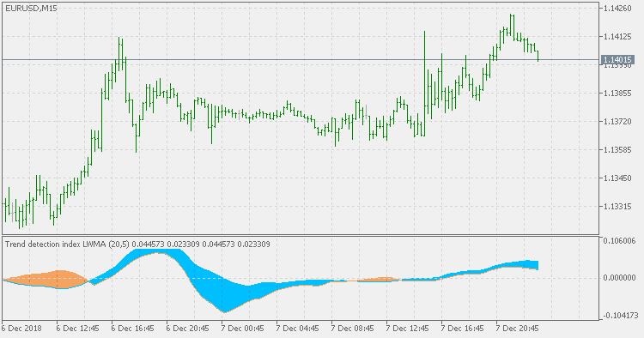Click the 6 Dec 16:45 time label
This screenshot has width=644, height=338.
click(x=132, y=329)
